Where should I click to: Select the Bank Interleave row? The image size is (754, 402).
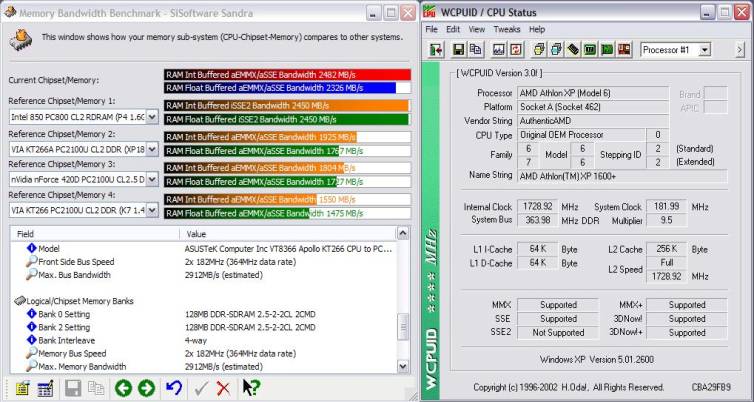[x=204, y=340]
